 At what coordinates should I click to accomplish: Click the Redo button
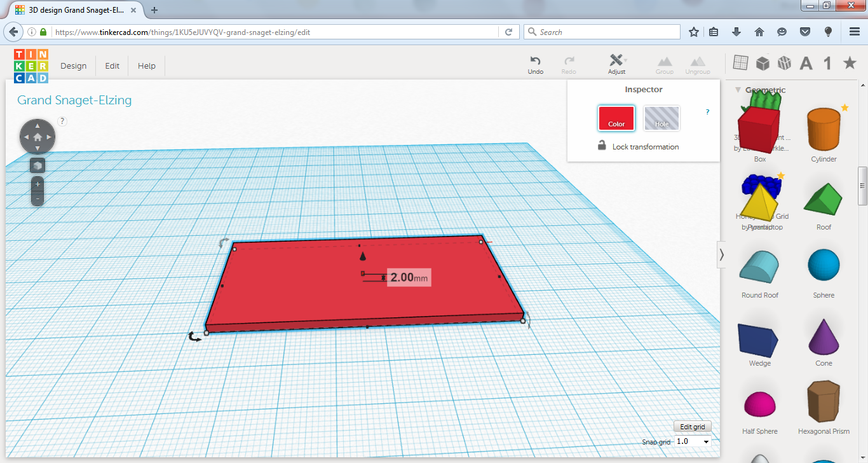[x=569, y=65]
